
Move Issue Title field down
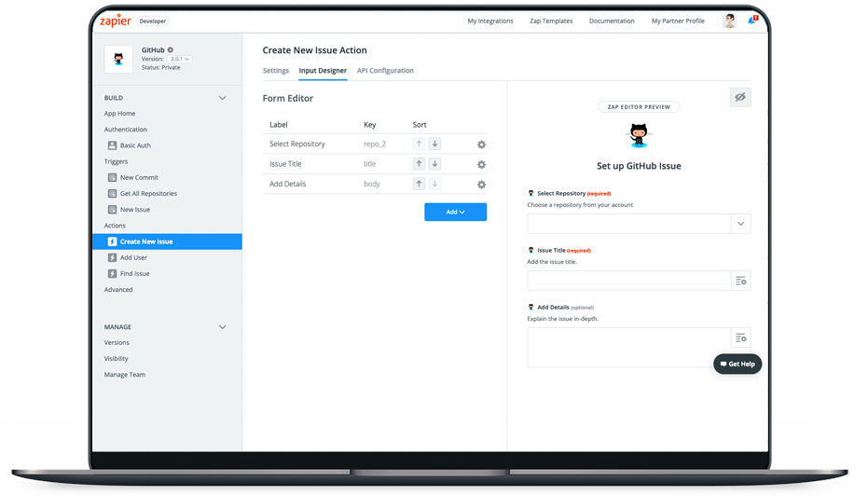pos(435,164)
